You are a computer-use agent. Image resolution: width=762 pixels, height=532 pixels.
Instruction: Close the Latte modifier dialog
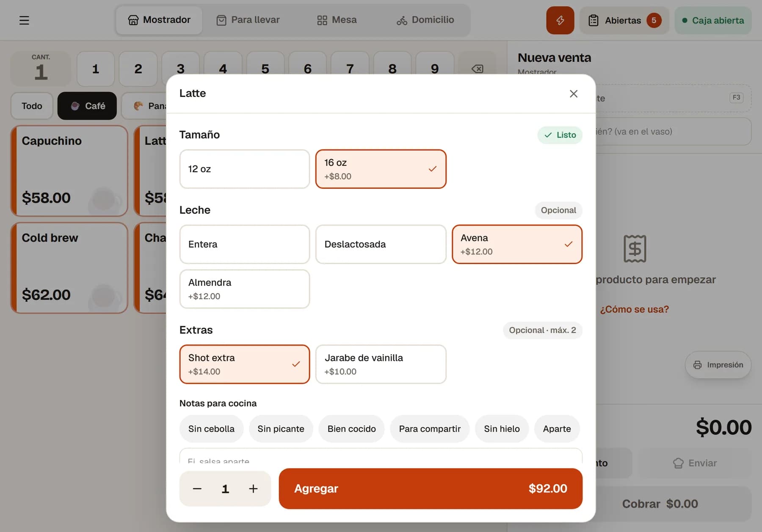(x=573, y=94)
